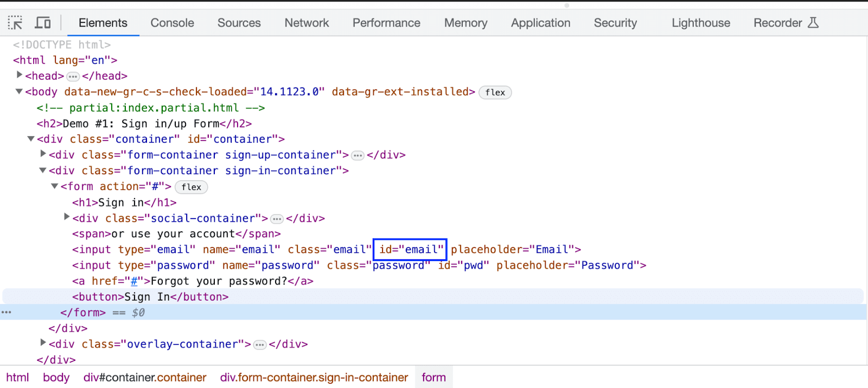
Task: Select the button Sign In node
Action: point(150,297)
